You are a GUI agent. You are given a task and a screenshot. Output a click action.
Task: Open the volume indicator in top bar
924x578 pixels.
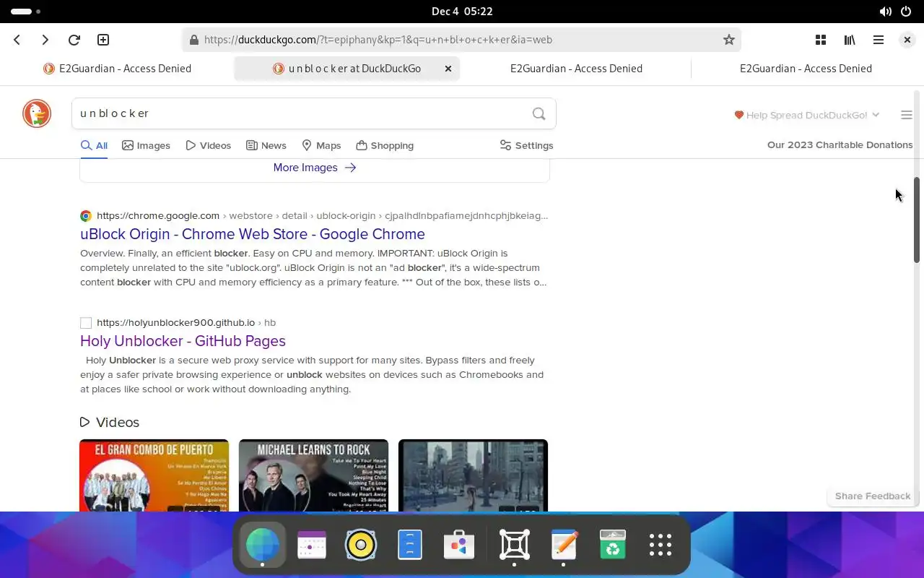[885, 12]
